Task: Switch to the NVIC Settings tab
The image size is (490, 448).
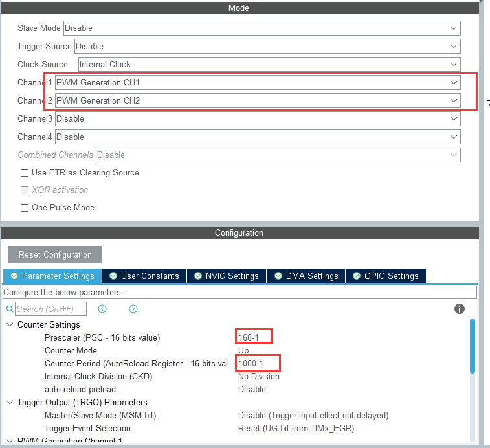Action: [226, 276]
